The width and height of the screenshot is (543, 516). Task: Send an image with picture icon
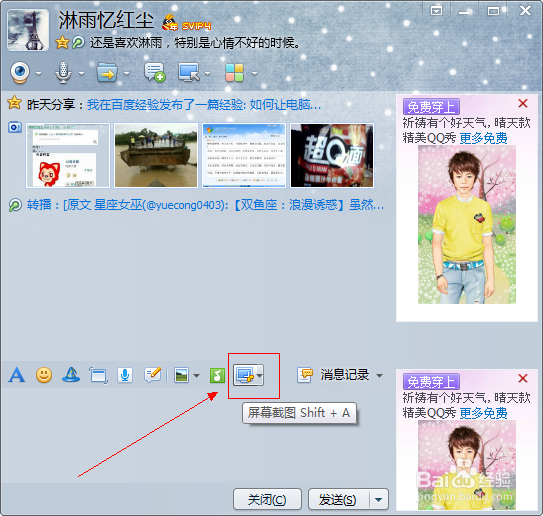(x=181, y=375)
